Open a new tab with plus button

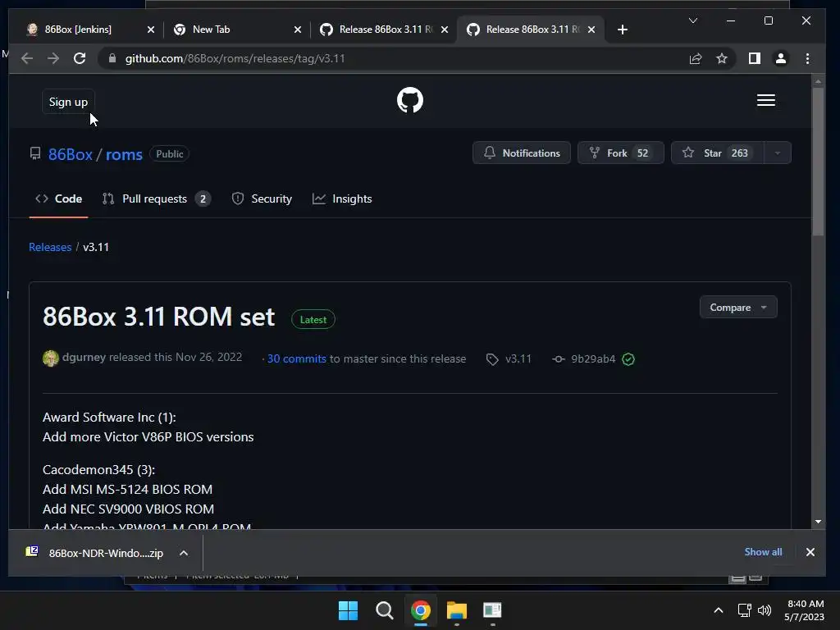pos(622,30)
